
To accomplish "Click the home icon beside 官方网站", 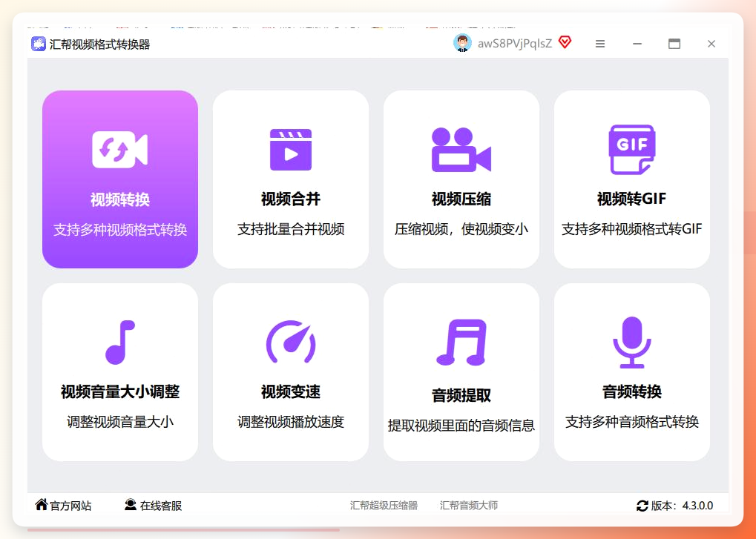I will point(42,504).
